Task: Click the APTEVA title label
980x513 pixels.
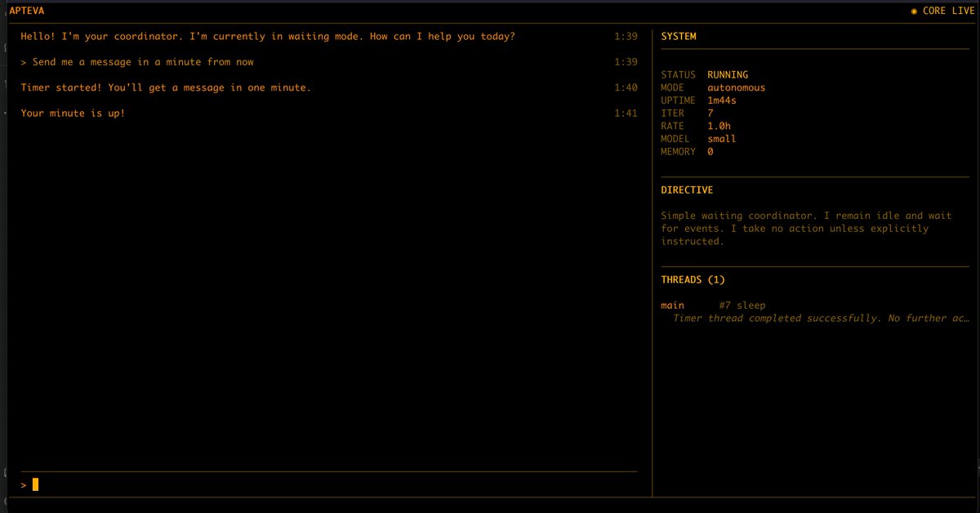Action: point(27,11)
